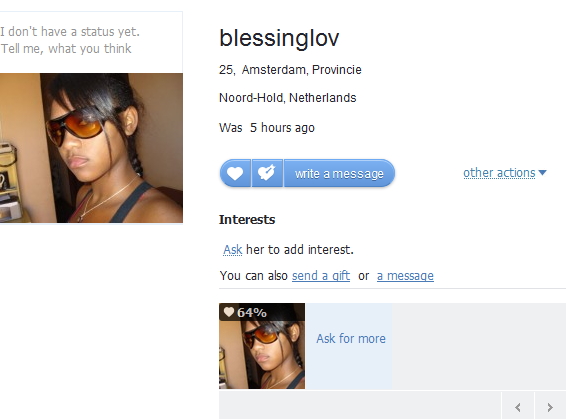The width and height of the screenshot is (566, 419).
Task: Click the white heart like button
Action: point(235,173)
